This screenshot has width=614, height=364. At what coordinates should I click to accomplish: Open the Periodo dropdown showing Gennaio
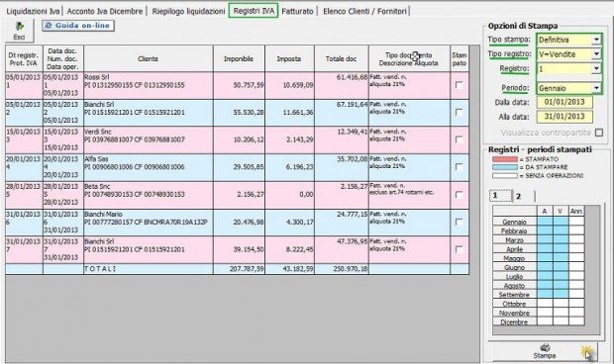tap(596, 88)
